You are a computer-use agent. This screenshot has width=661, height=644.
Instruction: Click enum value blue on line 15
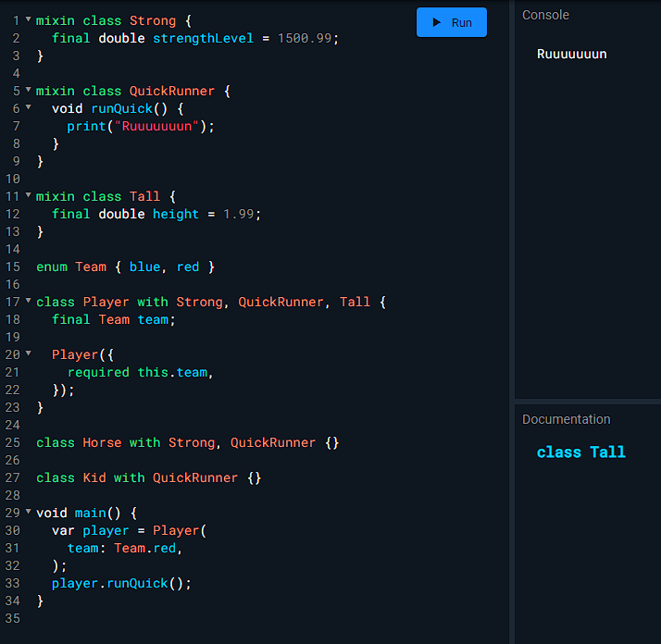pyautogui.click(x=144, y=266)
